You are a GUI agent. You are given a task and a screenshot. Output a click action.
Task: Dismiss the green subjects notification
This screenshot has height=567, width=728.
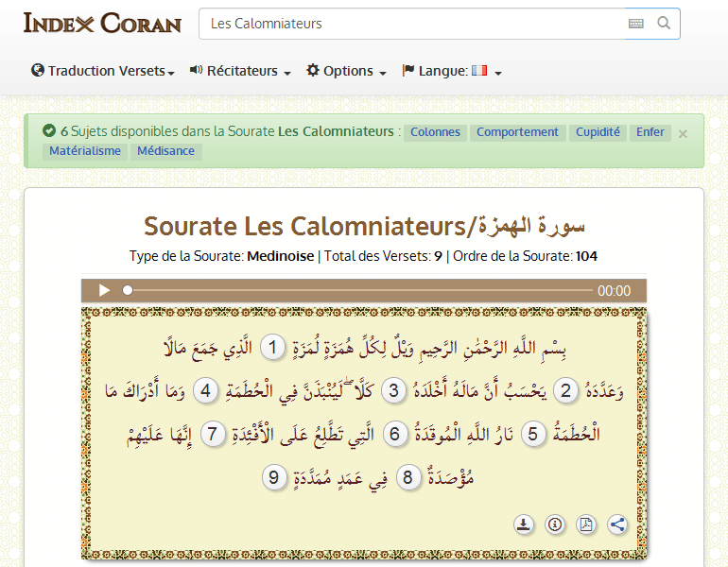point(683,133)
